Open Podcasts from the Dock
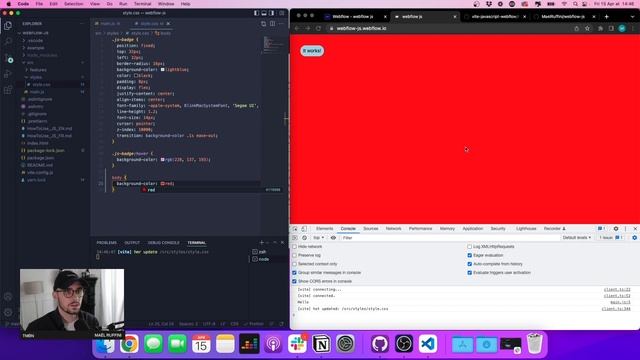 click(x=273, y=344)
